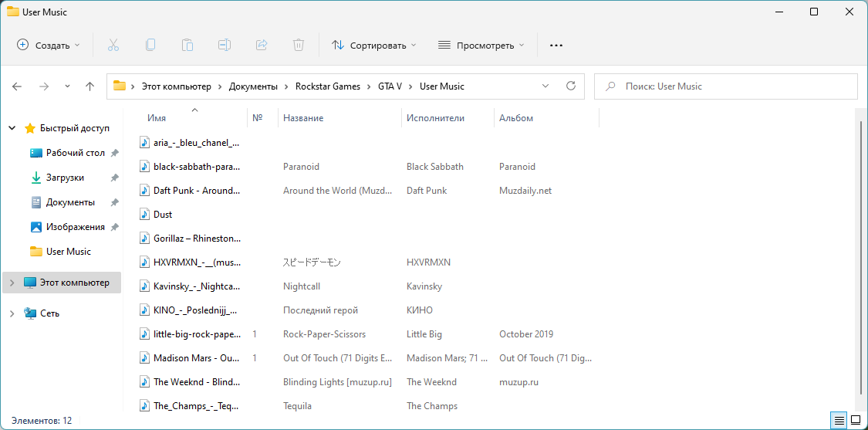Go up one folder level
The image size is (868, 430).
coord(90,86)
